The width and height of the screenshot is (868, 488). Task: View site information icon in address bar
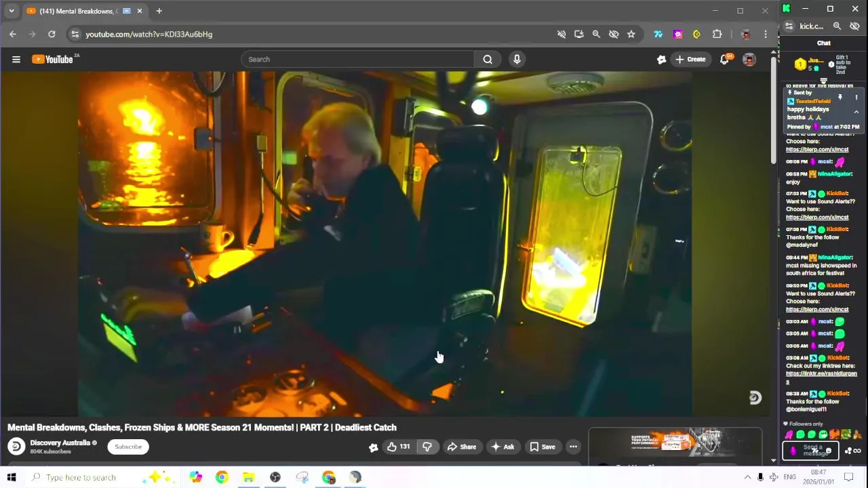75,34
